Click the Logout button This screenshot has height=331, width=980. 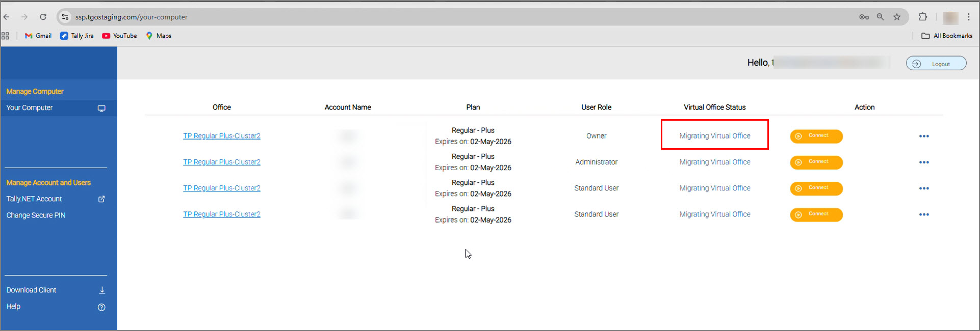[936, 64]
